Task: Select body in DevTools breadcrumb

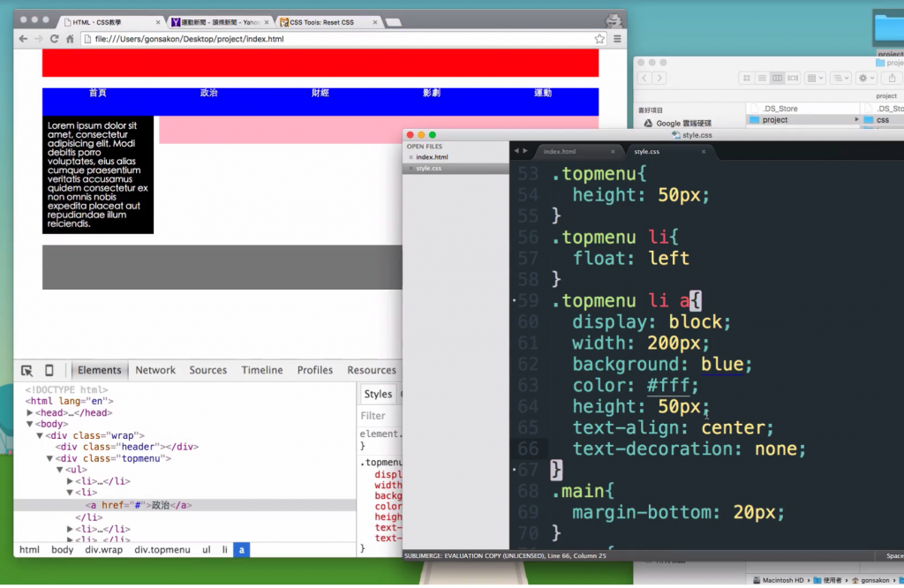Action: pos(63,550)
